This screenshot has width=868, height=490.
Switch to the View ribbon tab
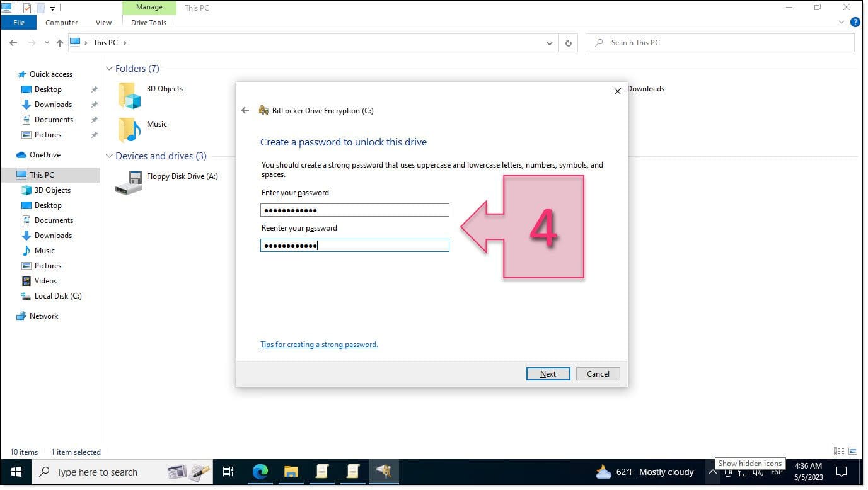[104, 23]
